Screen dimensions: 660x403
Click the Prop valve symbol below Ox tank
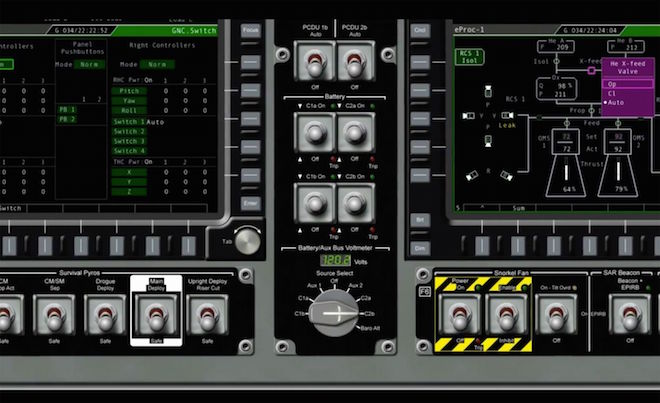coord(591,111)
